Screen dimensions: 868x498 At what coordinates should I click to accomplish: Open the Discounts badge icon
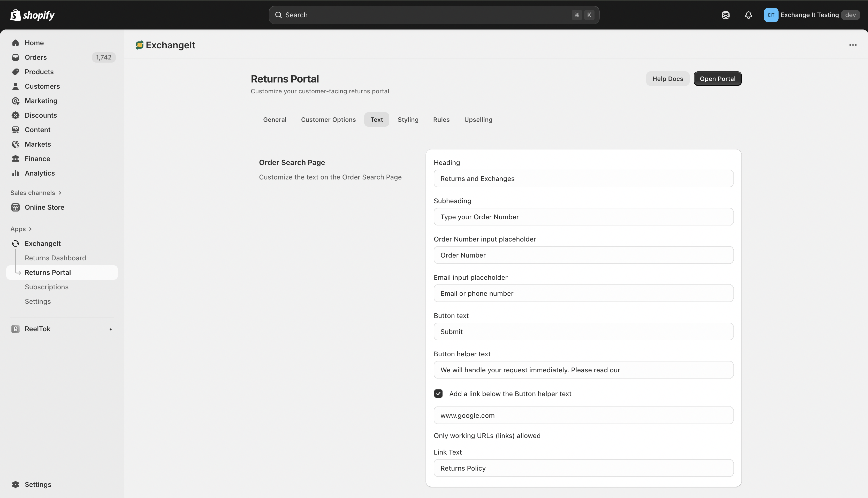point(16,115)
